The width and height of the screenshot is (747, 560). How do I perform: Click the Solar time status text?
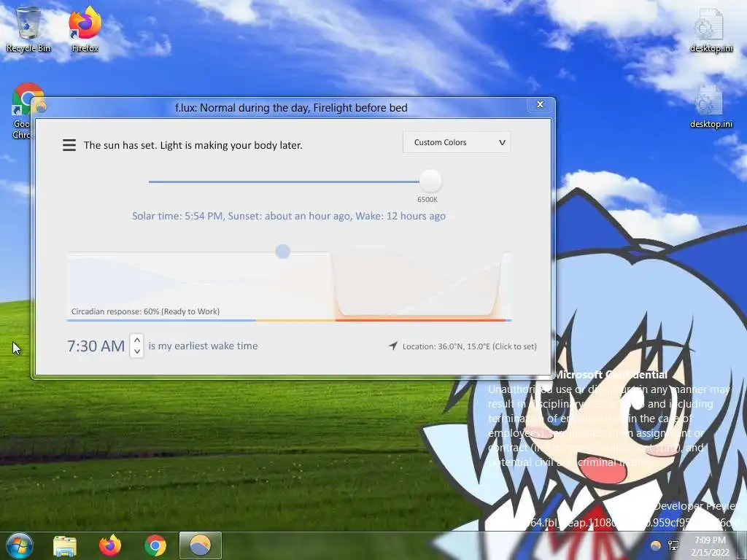[289, 216]
